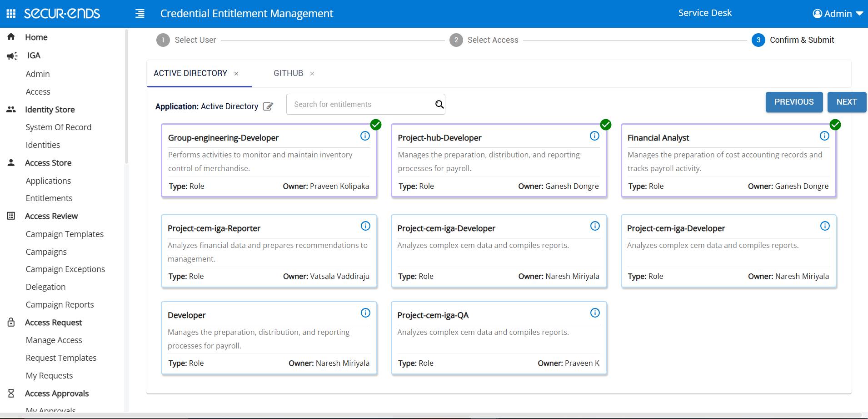868x419 pixels.
Task: Click the Access Request lock icon
Action: (11, 322)
